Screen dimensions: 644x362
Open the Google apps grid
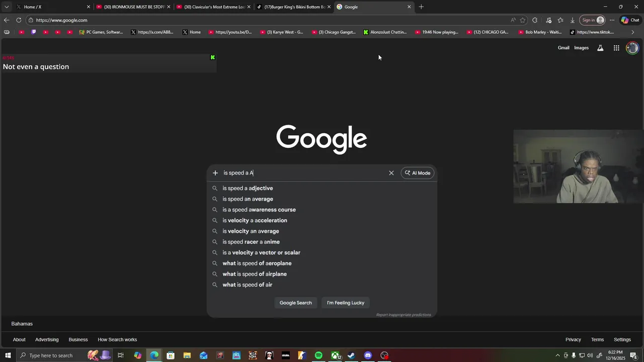[x=616, y=48]
